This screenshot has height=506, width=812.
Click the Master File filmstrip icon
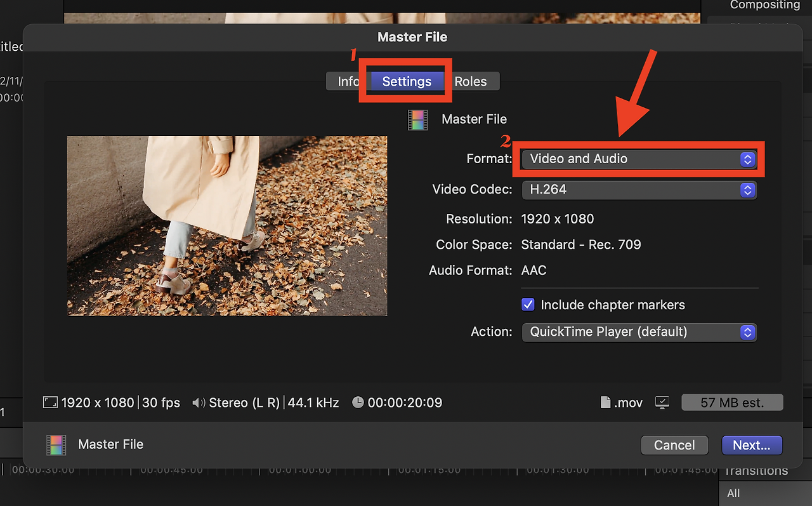[417, 119]
